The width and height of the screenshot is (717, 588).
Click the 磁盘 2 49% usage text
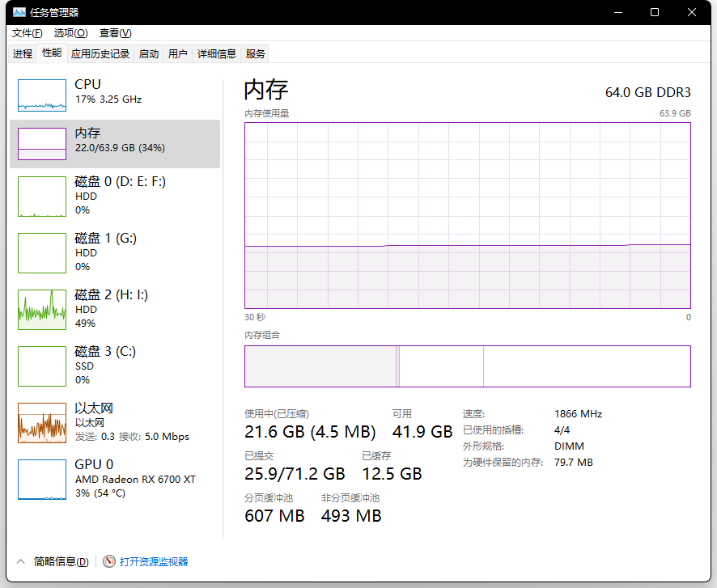85,323
